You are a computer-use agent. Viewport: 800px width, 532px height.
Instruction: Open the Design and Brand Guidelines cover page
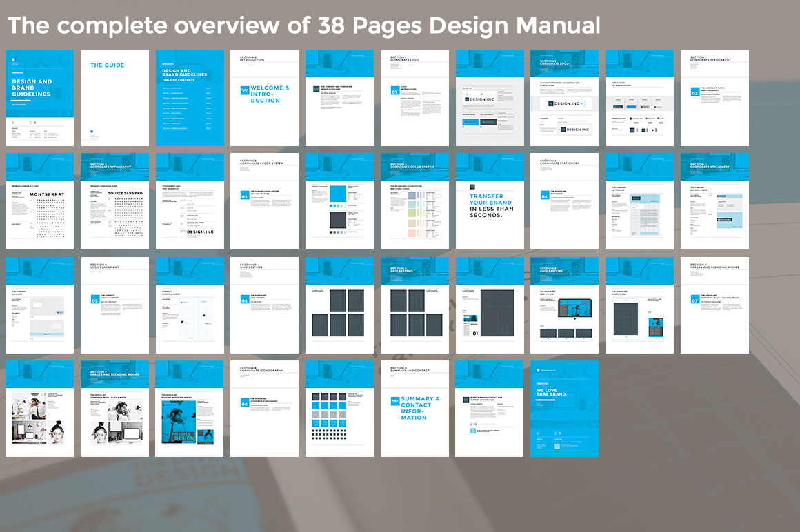coord(39,97)
